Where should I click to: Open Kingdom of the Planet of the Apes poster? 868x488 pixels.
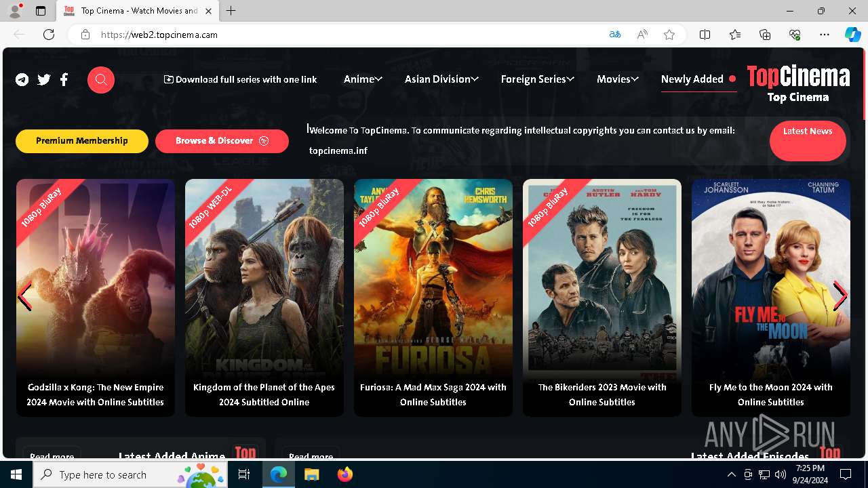pos(264,298)
